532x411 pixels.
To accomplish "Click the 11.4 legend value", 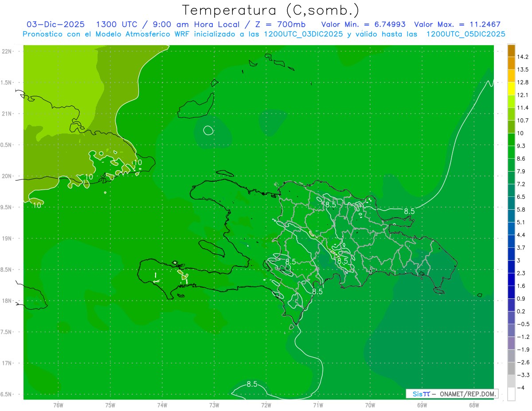I will [x=523, y=108].
